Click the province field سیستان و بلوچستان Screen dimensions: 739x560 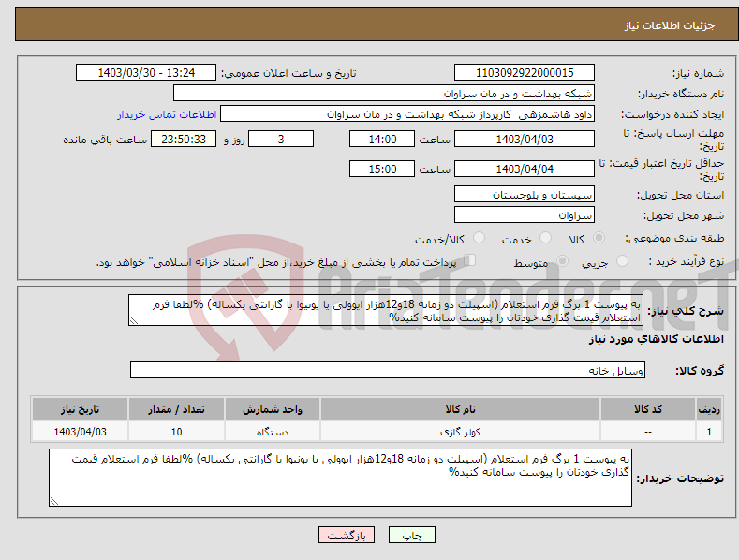(525, 194)
